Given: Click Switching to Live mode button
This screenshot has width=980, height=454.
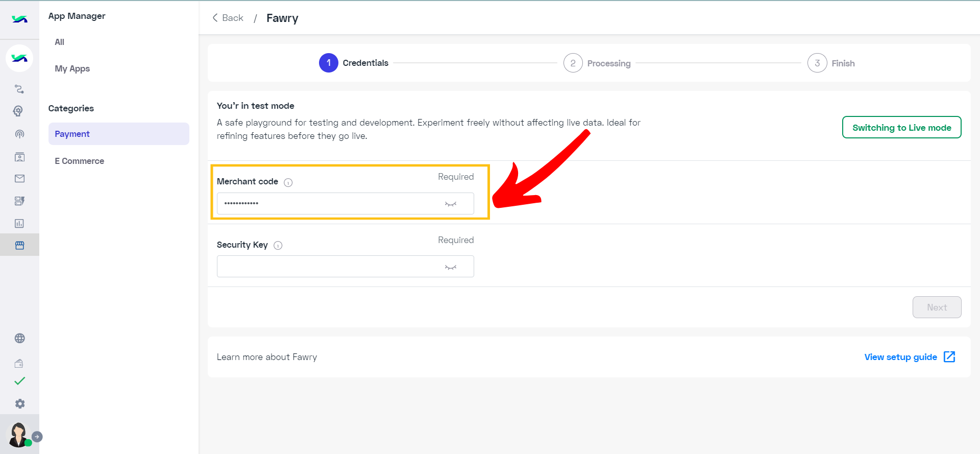Looking at the screenshot, I should (901, 127).
